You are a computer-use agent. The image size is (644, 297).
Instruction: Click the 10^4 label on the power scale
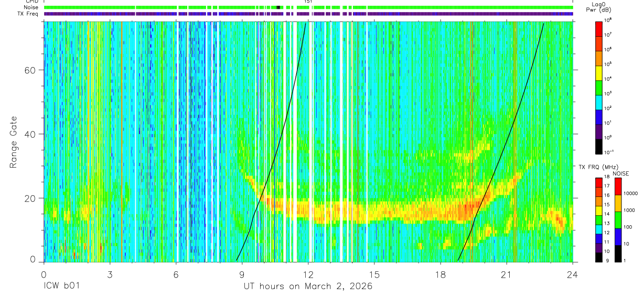click(x=608, y=78)
